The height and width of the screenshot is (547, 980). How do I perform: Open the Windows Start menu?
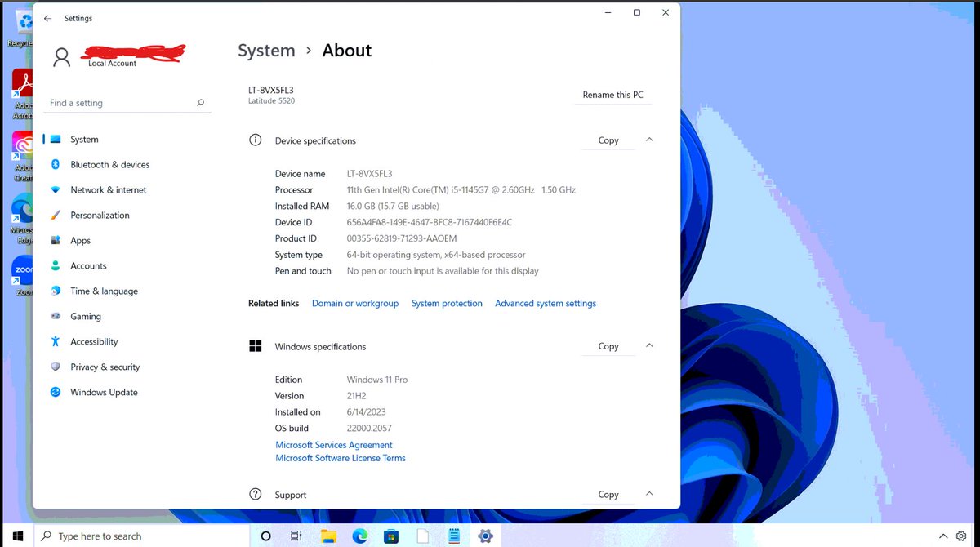(x=17, y=536)
